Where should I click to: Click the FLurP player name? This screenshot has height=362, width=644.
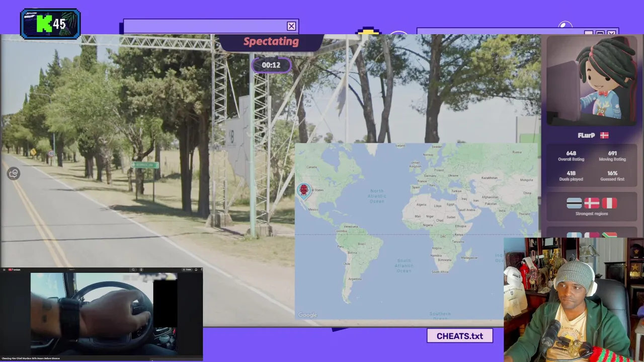(586, 135)
